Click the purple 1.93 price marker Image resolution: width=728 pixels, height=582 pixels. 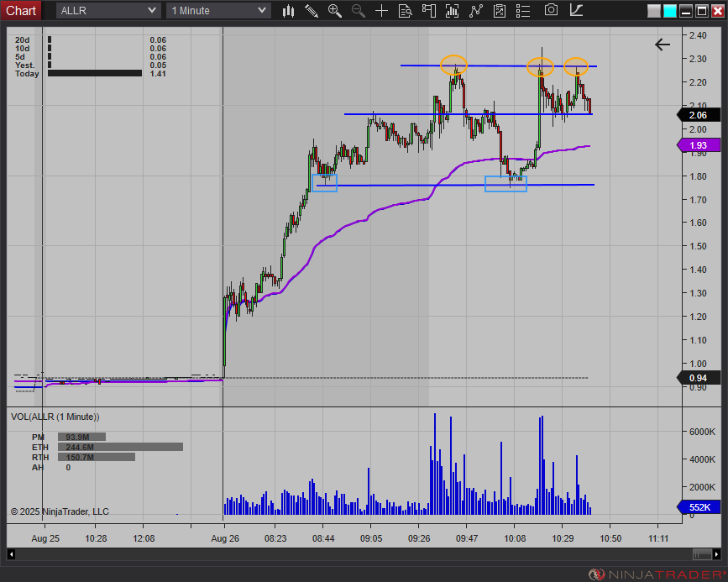699,145
